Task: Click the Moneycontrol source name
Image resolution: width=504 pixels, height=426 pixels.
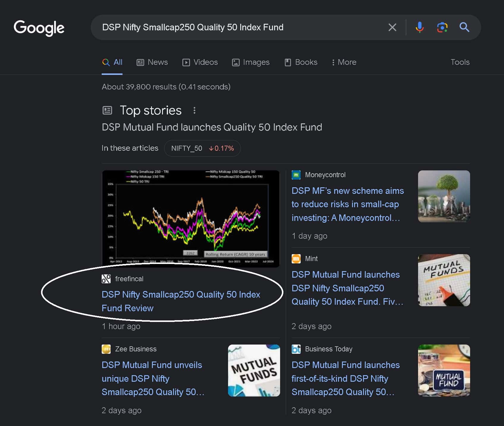Action: pos(325,175)
